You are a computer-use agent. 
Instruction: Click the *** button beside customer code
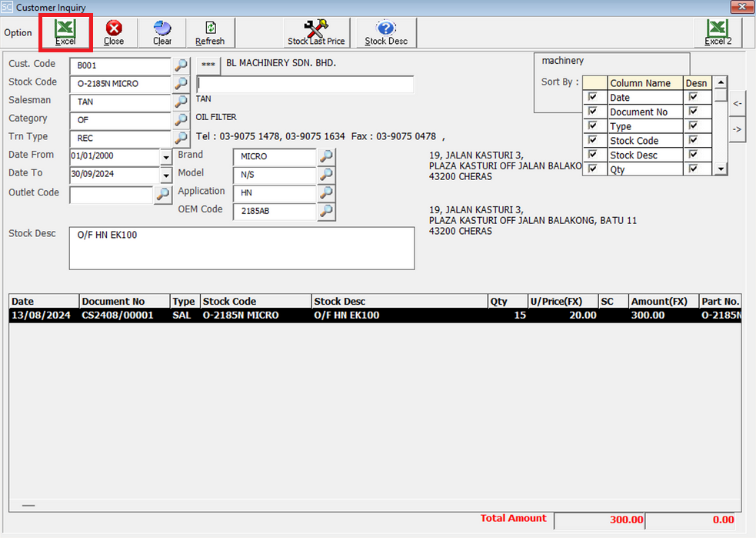(x=208, y=65)
